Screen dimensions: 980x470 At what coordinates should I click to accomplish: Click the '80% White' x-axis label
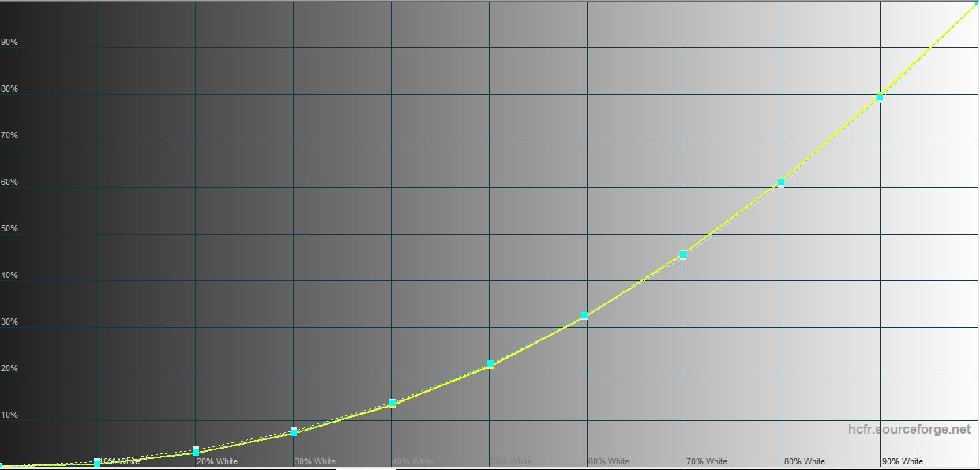805,461
